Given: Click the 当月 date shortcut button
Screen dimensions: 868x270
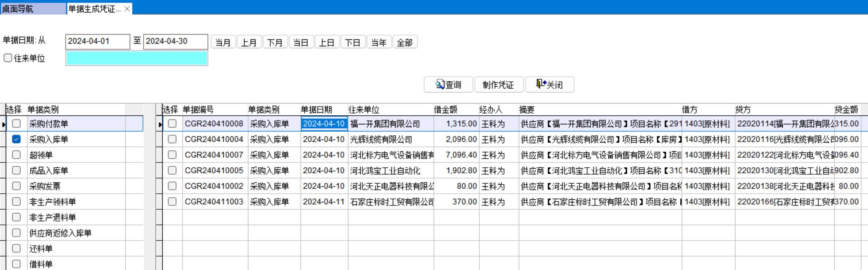Looking at the screenshot, I should 223,42.
